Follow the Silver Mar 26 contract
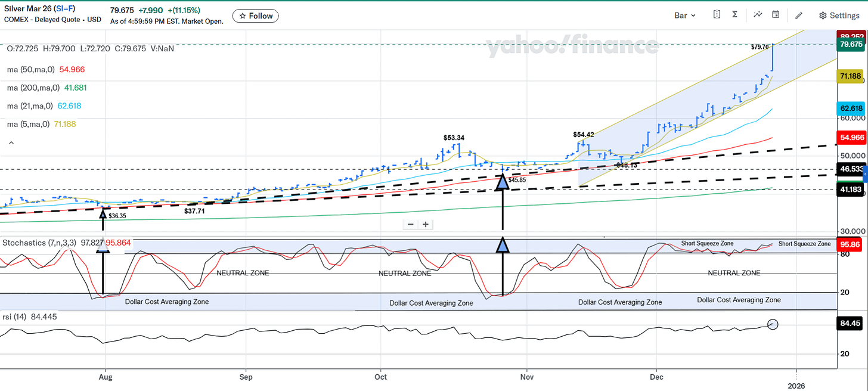 pos(255,16)
